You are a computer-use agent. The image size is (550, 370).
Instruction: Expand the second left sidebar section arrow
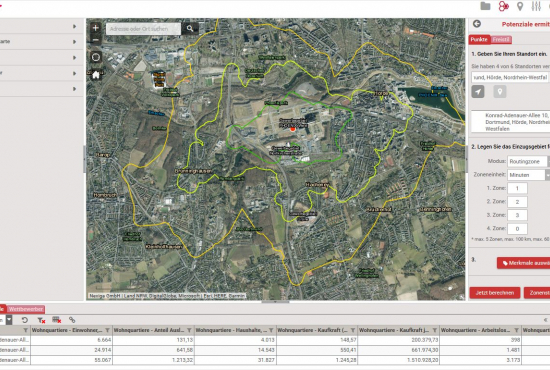[x=74, y=42]
